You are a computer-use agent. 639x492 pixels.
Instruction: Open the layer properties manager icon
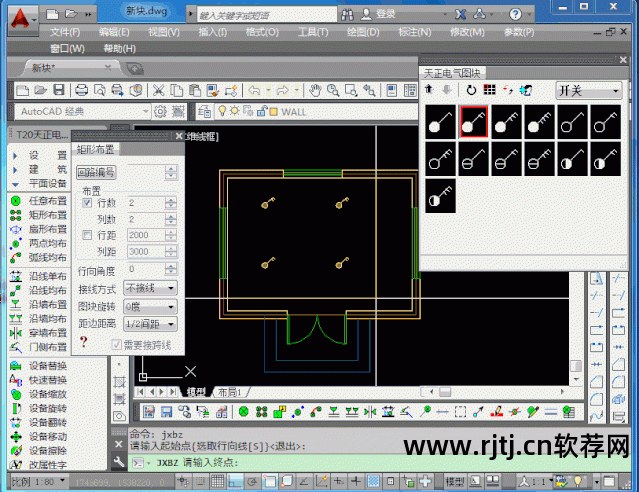click(x=205, y=111)
